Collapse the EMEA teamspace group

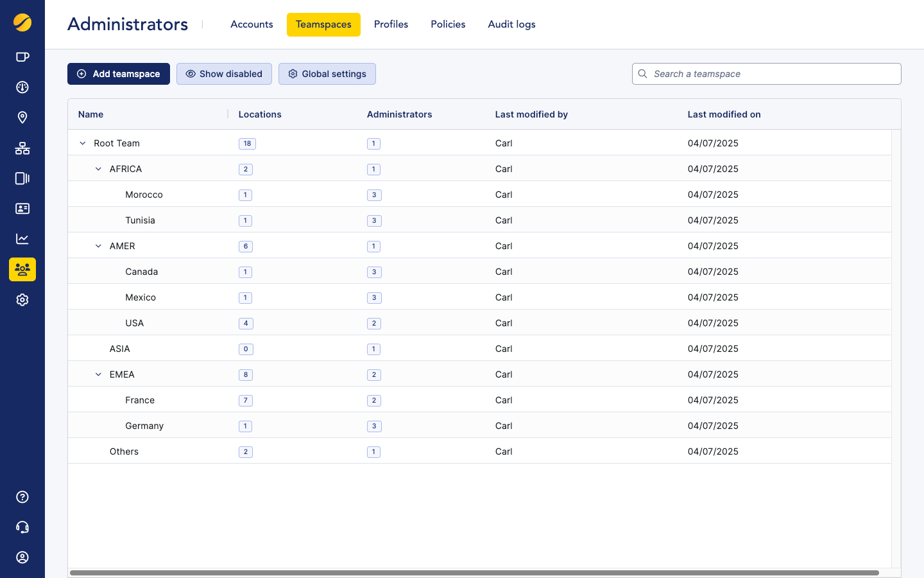tap(98, 374)
